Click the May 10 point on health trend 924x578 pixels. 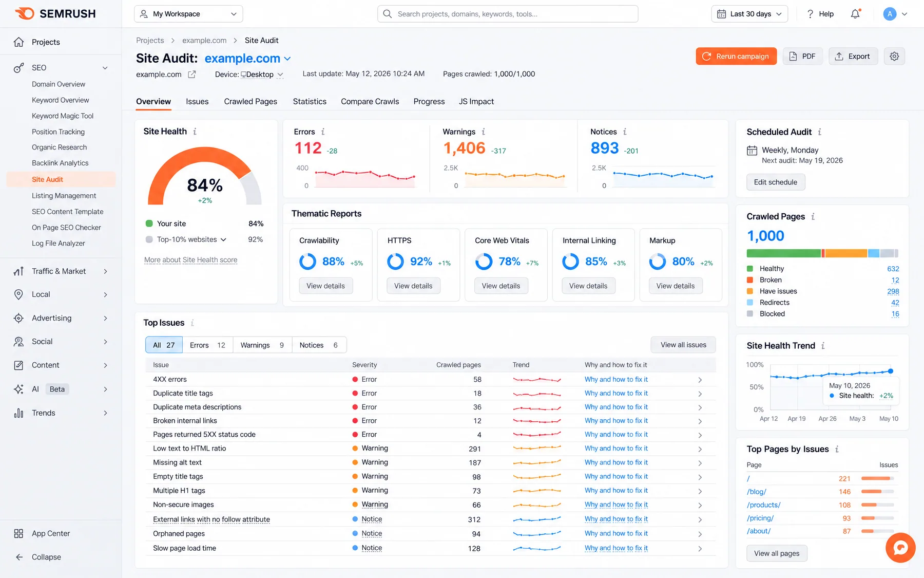(891, 371)
